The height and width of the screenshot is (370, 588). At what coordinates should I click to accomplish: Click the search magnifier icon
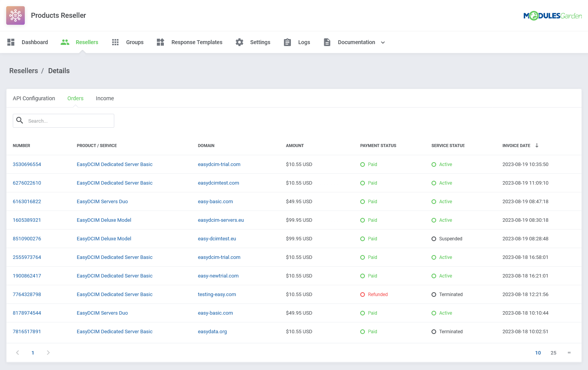[20, 120]
